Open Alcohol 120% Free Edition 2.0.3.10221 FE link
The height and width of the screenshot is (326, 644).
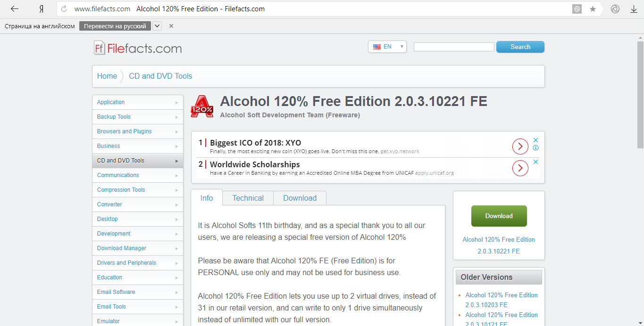[499, 245]
